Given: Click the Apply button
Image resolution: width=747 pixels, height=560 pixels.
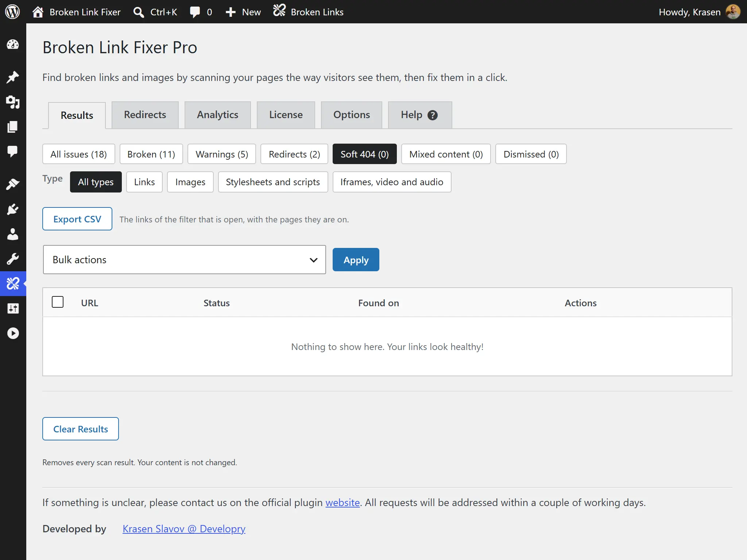Looking at the screenshot, I should [356, 260].
